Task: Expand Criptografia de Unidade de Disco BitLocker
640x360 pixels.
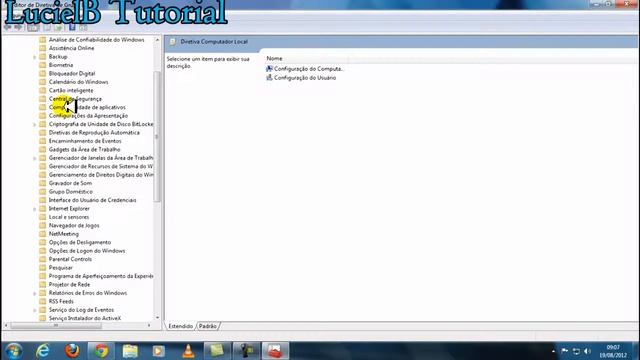Action: click(x=35, y=124)
